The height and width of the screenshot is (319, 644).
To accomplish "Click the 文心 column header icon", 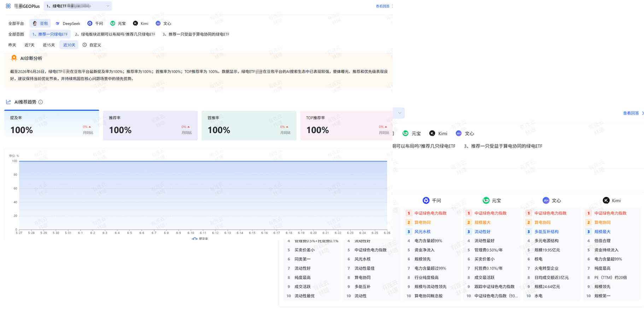I will tap(546, 200).
